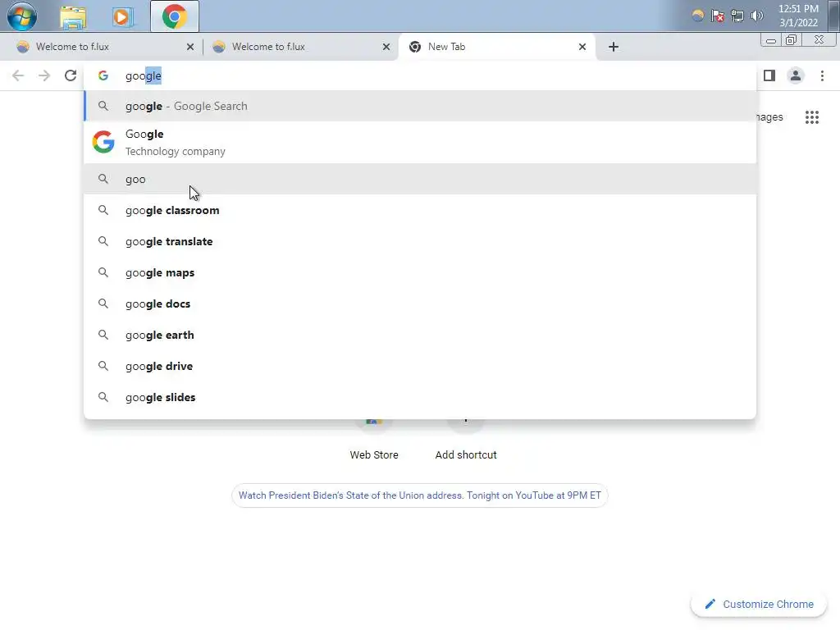
Task: Click the Windows Start orb
Action: click(22, 16)
